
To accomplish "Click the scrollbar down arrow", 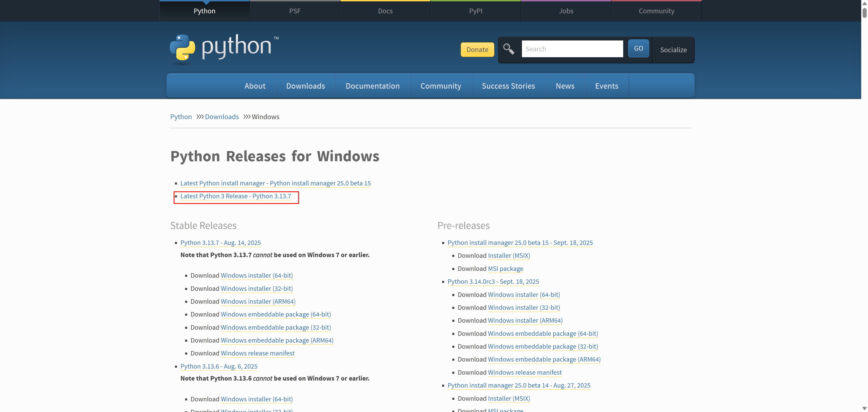I will 864,408.
